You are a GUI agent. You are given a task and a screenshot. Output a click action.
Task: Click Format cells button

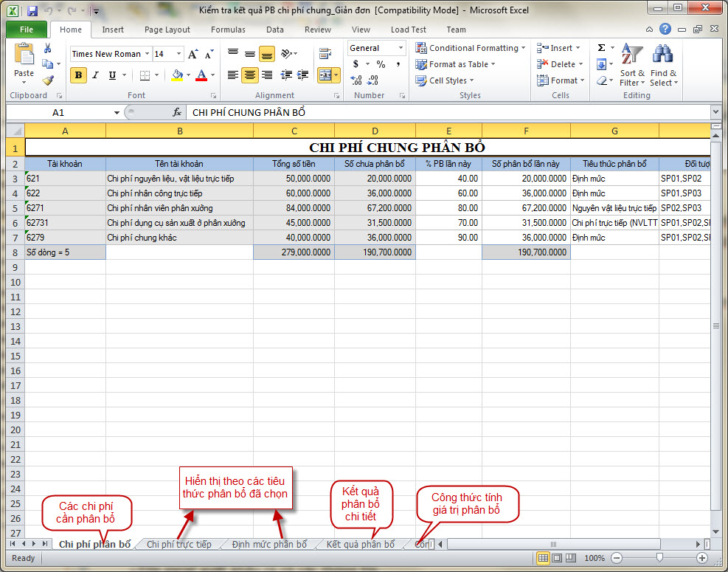[561, 80]
